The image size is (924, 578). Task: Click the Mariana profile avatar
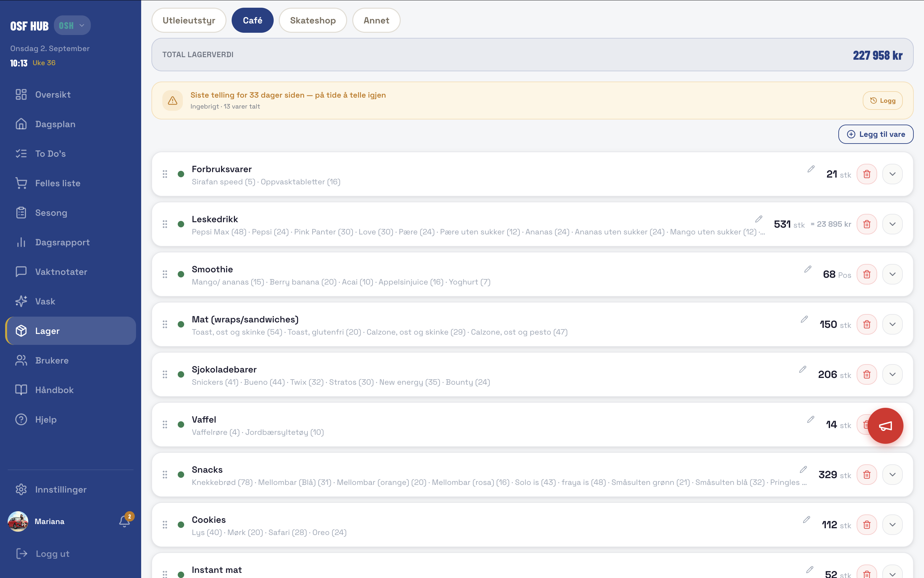[18, 521]
